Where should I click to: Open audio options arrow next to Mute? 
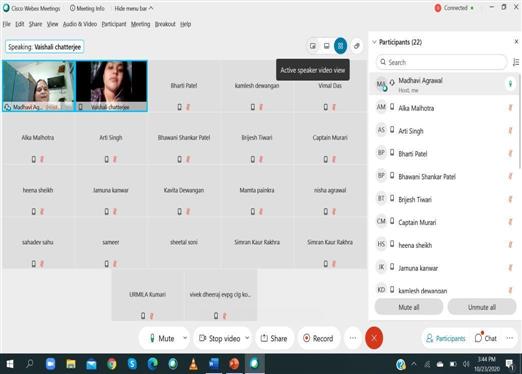(x=185, y=338)
